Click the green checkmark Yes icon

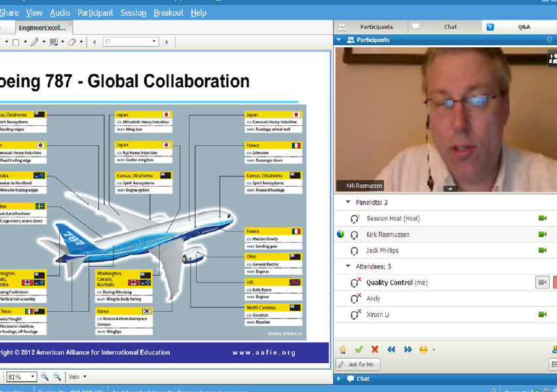point(358,349)
